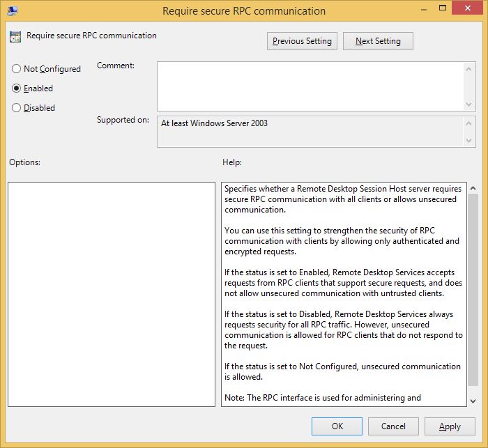Viewport: 488px width, 448px height.
Task: Click the policy setting icon beside the heading
Action: click(15, 36)
